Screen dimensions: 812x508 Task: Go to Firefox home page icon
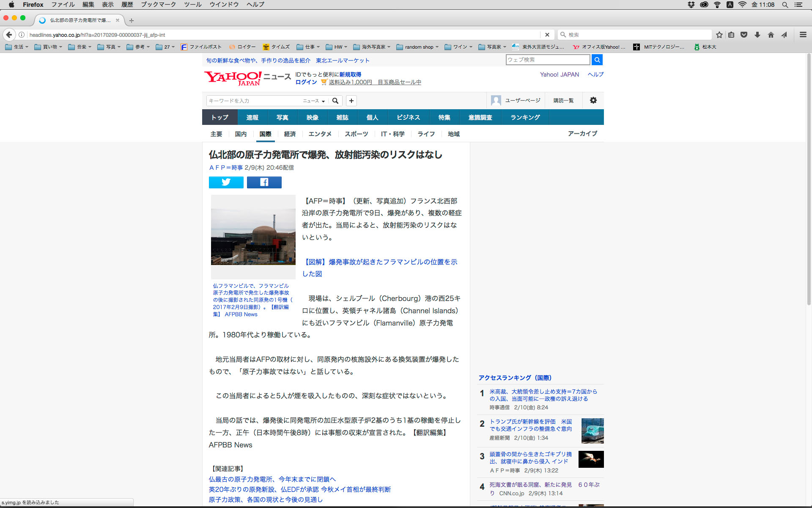[771, 35]
